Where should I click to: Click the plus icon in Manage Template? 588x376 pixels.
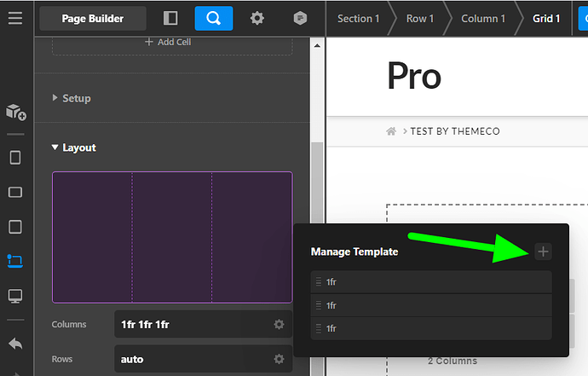click(543, 251)
